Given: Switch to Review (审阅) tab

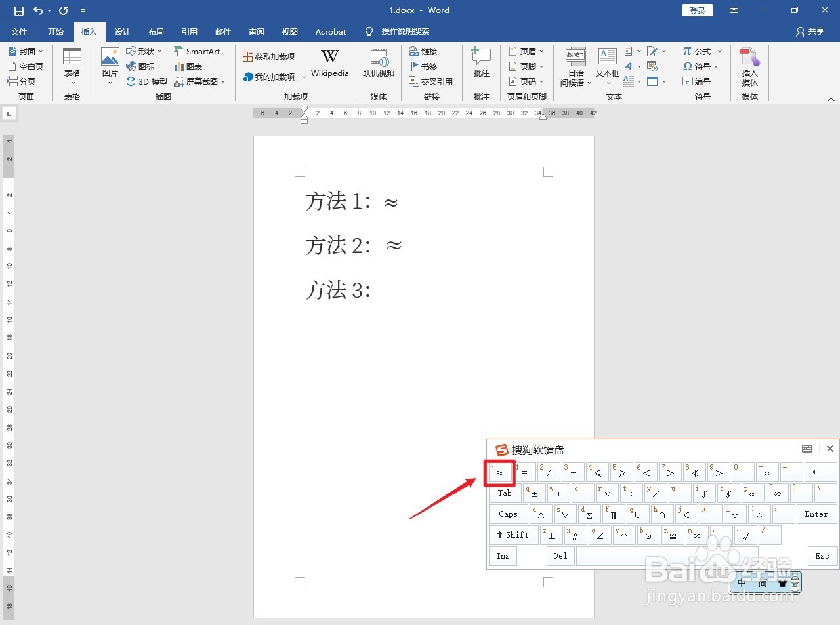Looking at the screenshot, I should click(x=257, y=31).
